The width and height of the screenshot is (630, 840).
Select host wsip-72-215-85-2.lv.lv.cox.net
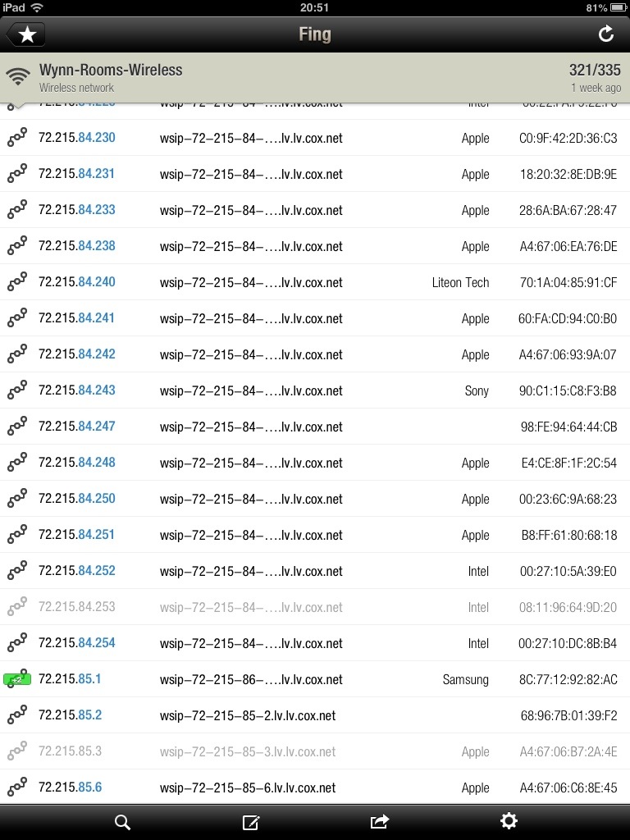248,715
